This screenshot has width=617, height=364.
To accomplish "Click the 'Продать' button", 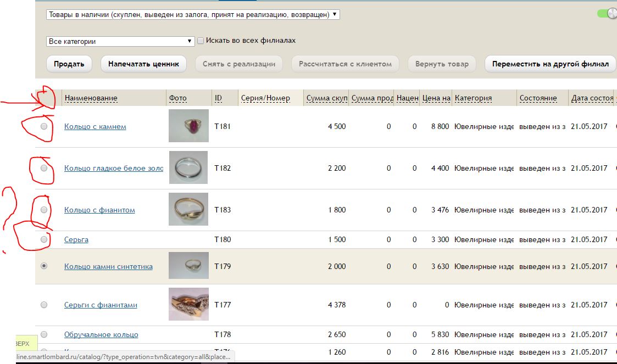I will tap(69, 64).
